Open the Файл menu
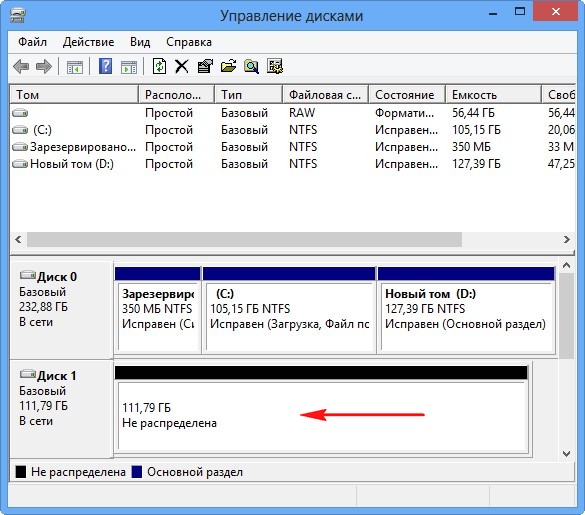585x515 pixels. 32,42
